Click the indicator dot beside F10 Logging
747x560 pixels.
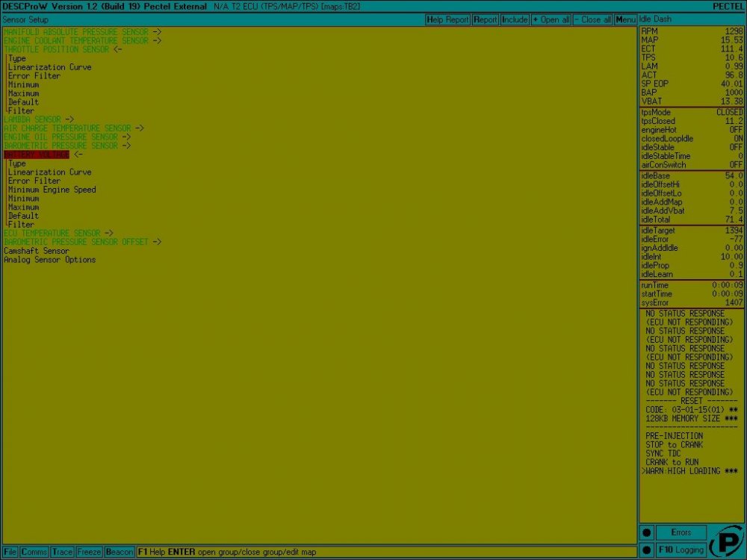click(646, 550)
